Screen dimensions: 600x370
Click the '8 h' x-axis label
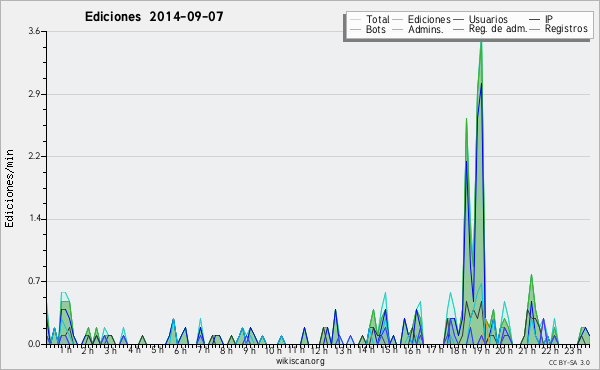click(x=226, y=351)
